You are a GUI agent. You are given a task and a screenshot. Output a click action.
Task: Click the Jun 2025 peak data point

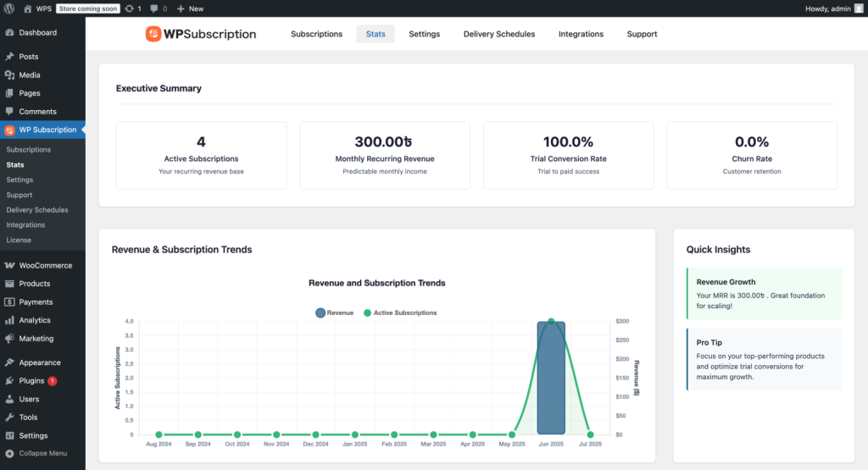click(551, 321)
